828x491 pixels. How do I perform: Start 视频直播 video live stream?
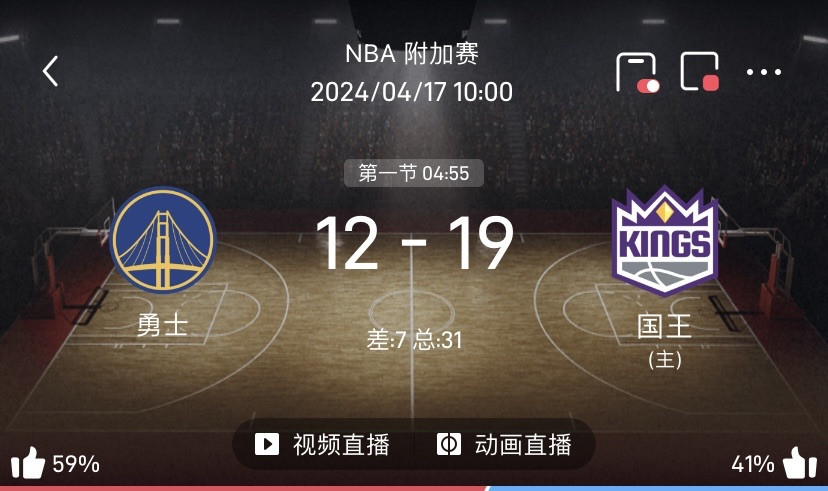(x=323, y=444)
